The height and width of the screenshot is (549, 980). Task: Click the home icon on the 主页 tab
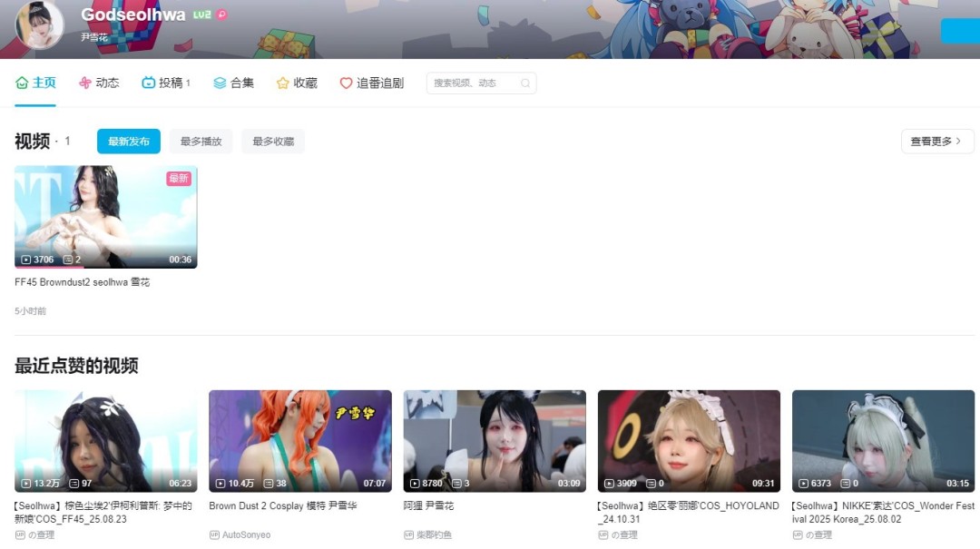pos(23,83)
